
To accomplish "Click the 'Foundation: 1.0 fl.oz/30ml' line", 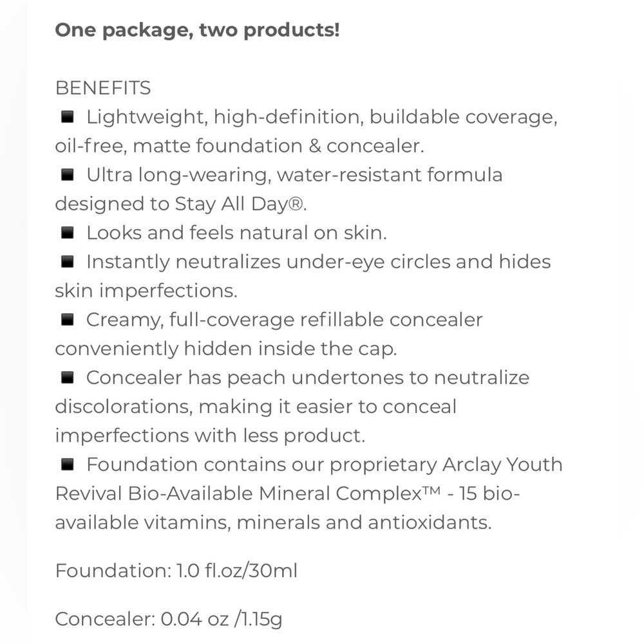I will click(176, 571).
